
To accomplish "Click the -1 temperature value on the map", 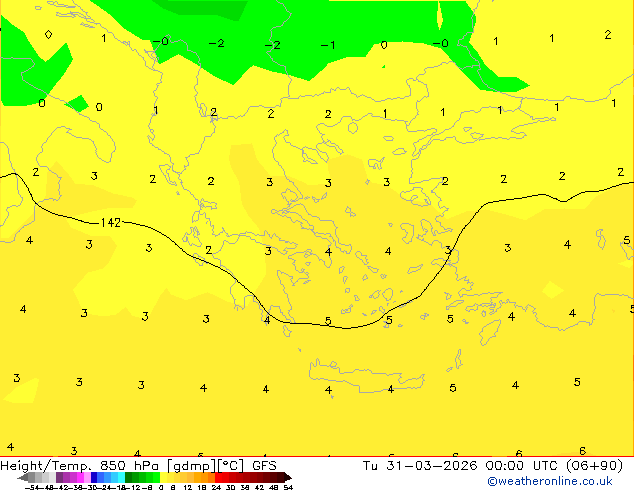I will tap(328, 45).
